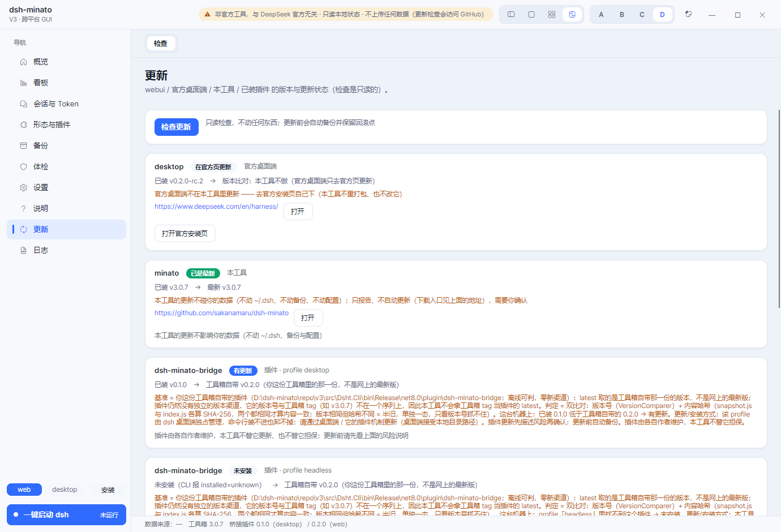Viewport: 781px width, 532px height.
Task: Click the vertical scrollbar of update page
Action: coord(779,209)
